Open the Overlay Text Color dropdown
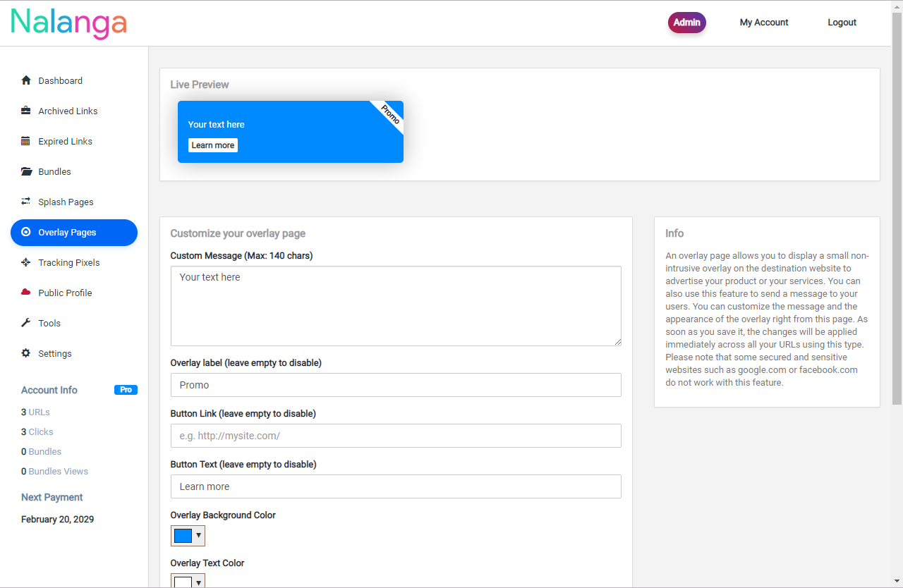This screenshot has width=903, height=588. pos(198,582)
